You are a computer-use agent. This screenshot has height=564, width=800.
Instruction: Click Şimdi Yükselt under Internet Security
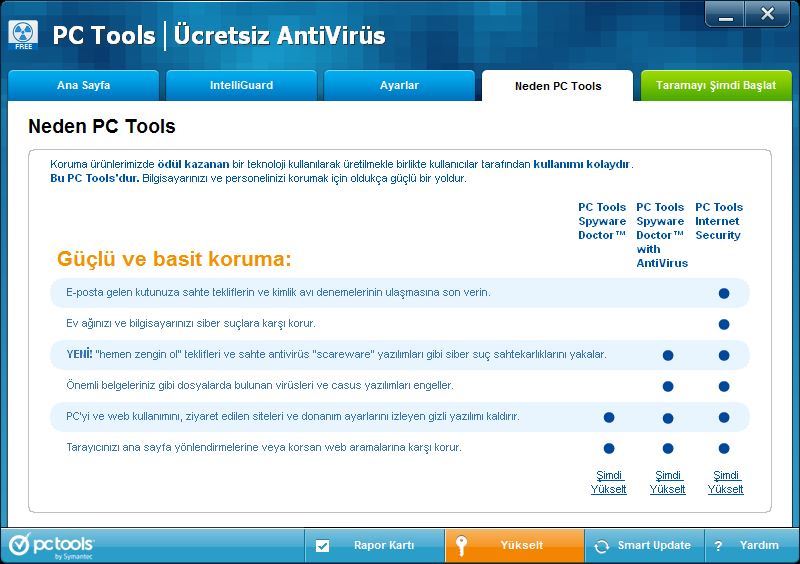coord(726,482)
